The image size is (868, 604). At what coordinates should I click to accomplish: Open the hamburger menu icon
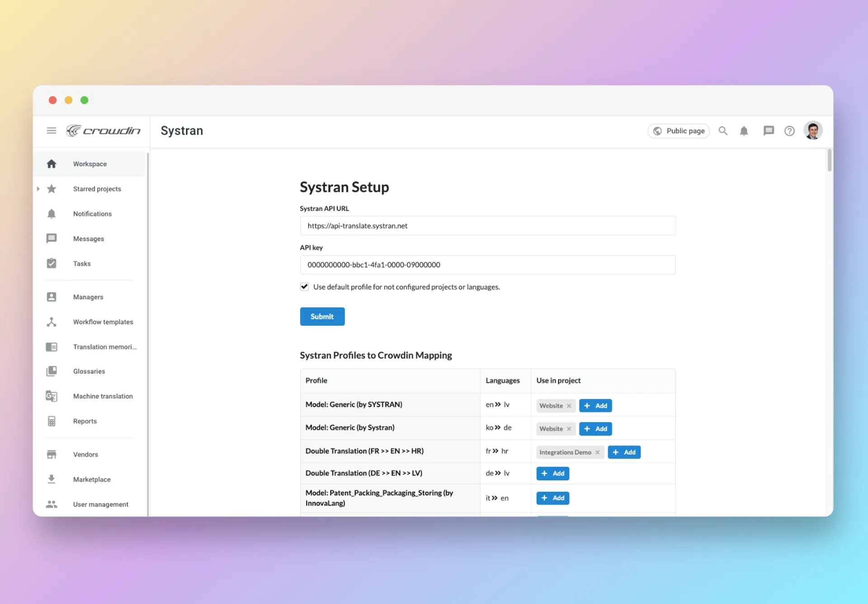(x=52, y=131)
